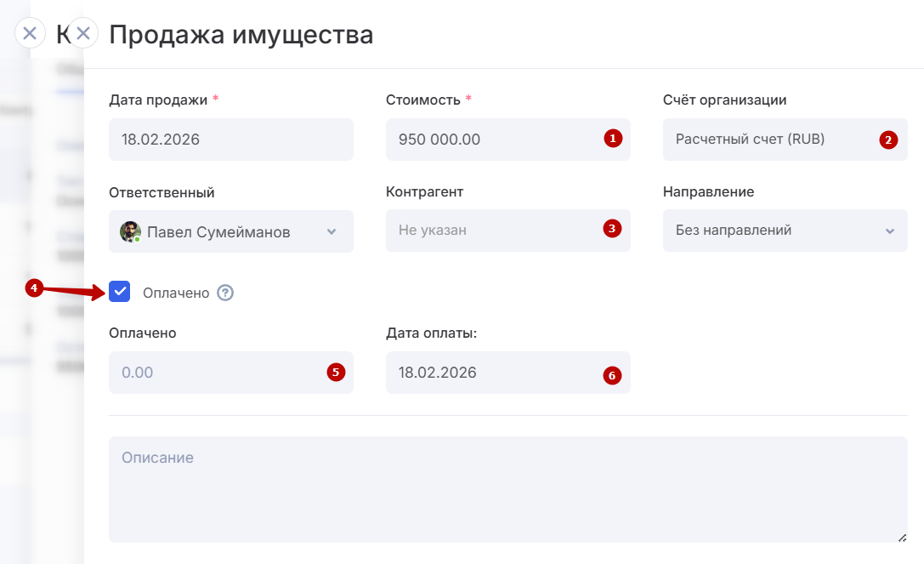Click the red marker numbered 2
Viewport: 924px width, 564px height.
[x=888, y=140]
